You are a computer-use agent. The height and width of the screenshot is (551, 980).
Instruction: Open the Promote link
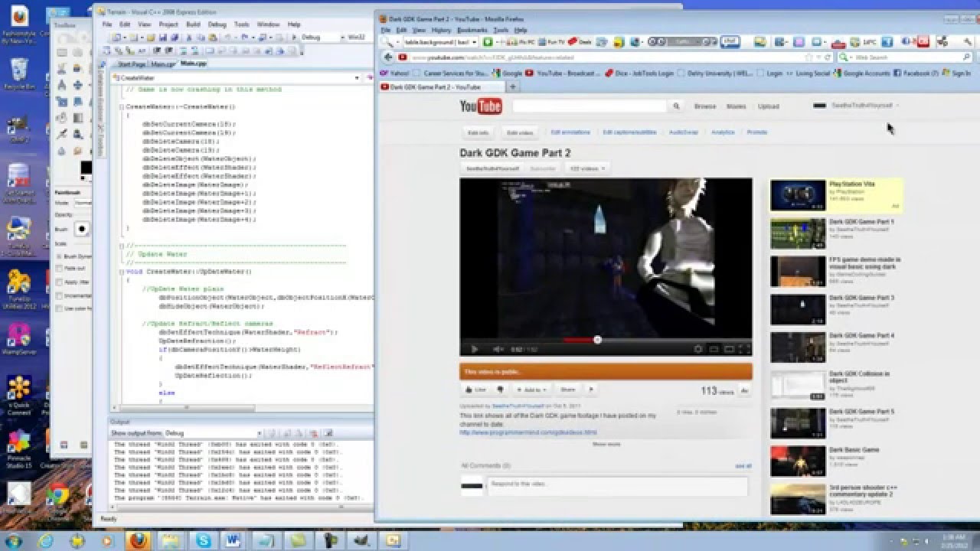coord(756,132)
